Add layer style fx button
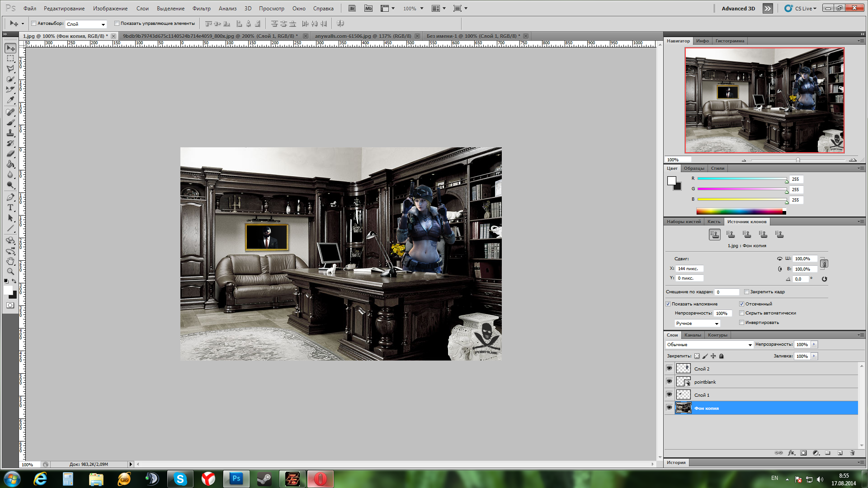Viewport: 868px width, 488px height. [x=791, y=453]
